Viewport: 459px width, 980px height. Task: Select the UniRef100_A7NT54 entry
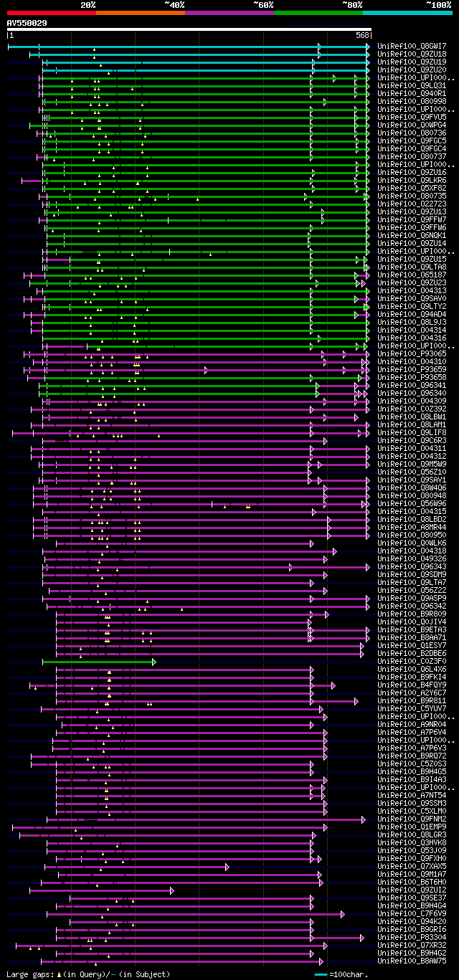click(412, 795)
